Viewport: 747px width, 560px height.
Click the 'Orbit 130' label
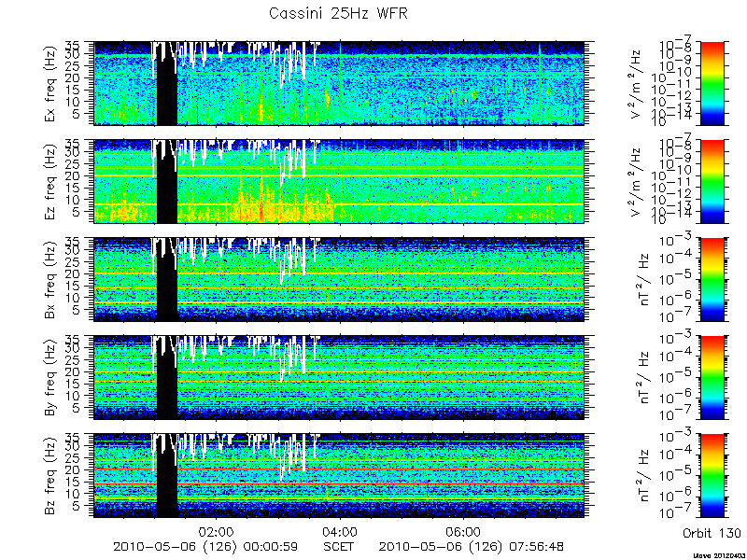point(712,532)
